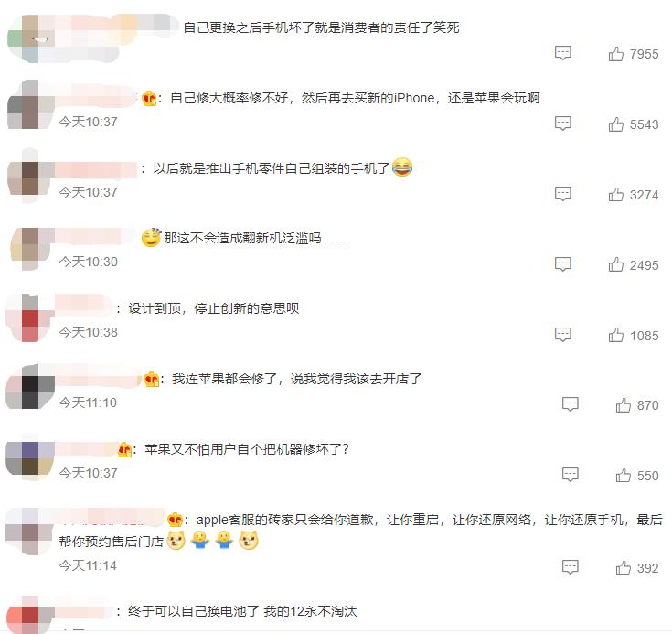Reply to the comment with 3274 likes
The height and width of the screenshot is (634, 672).
[x=562, y=193]
